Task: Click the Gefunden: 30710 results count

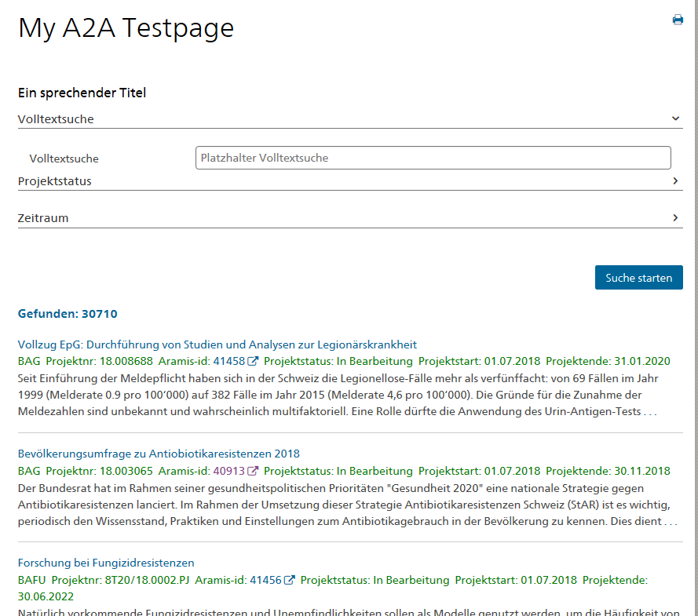Action: pos(68,314)
